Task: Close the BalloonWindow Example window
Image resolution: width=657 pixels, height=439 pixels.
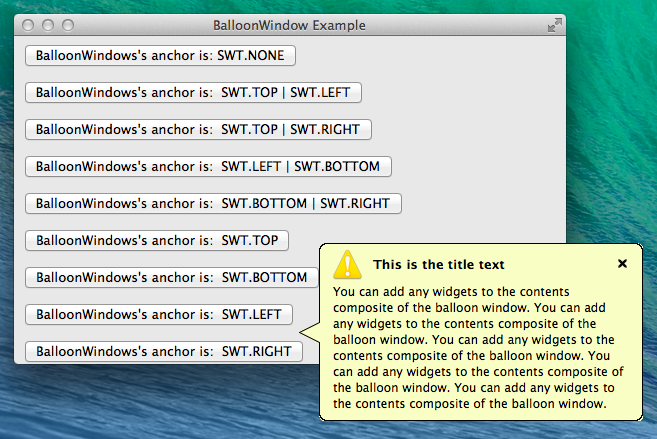Action: pyautogui.click(x=28, y=26)
